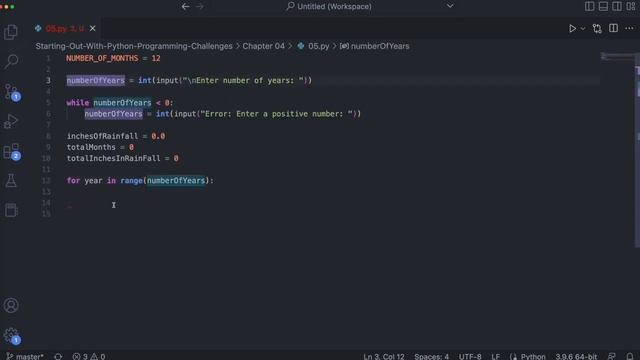Open the panel icon below Testing

click(11, 210)
